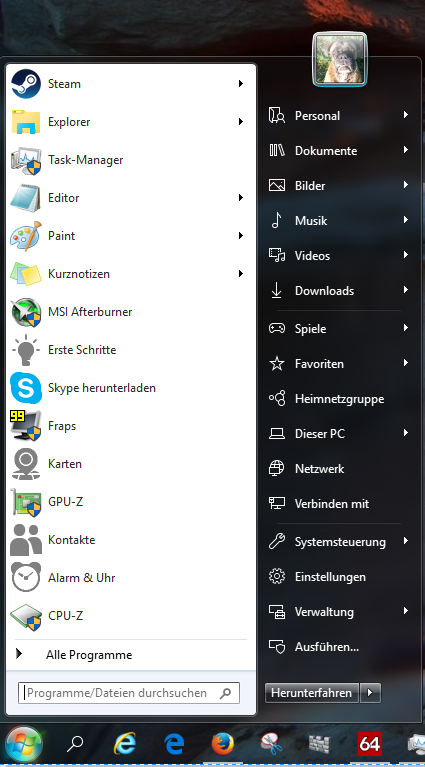Viewport: 425px width, 767px height.
Task: Launch GPU-Z from the list
Action: coord(131,502)
